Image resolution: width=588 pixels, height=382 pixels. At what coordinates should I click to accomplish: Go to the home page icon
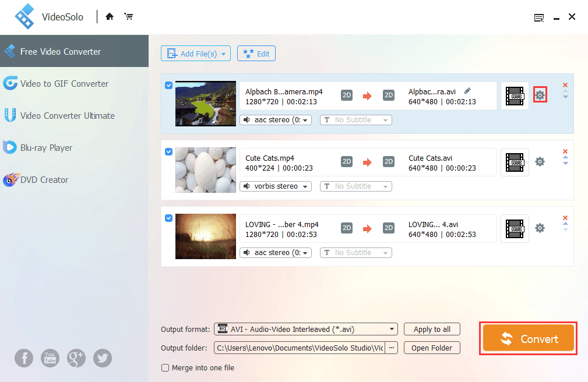point(110,16)
